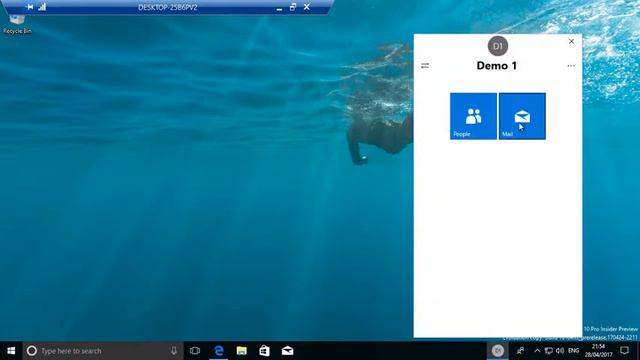
Task: Open File Explorer from taskbar
Action: [242, 351]
